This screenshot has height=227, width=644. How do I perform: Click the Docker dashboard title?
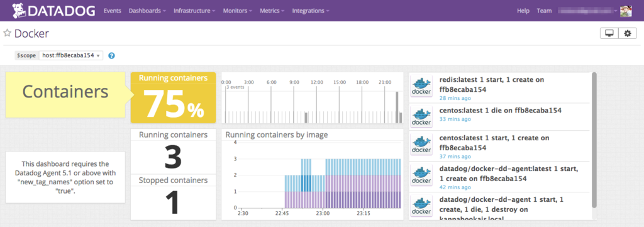[x=31, y=33]
